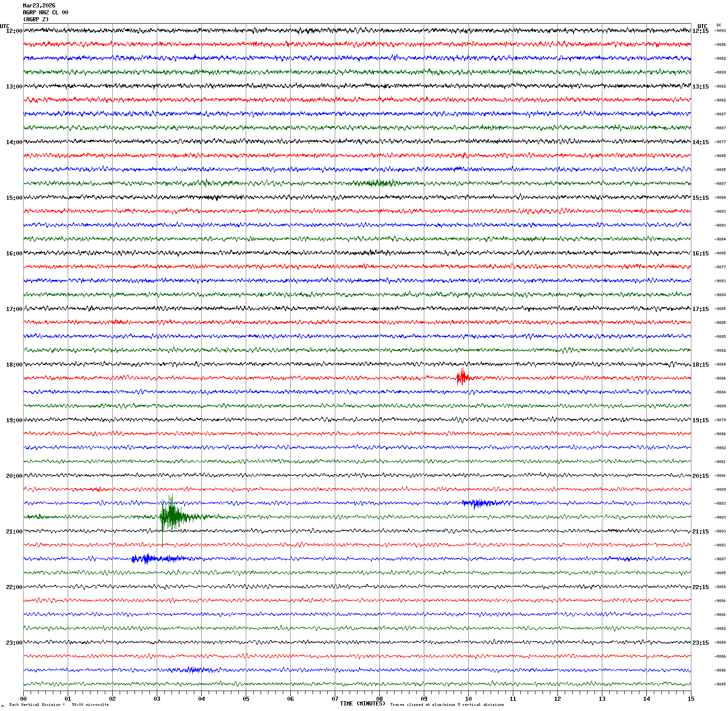Click the 20:00 UTC row label
Screen dimensions: 728x711
pyautogui.click(x=14, y=476)
